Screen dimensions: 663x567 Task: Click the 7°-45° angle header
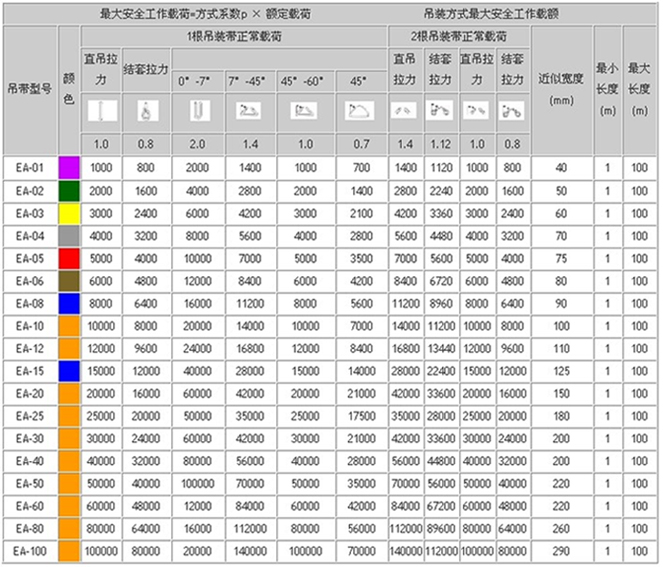247,81
